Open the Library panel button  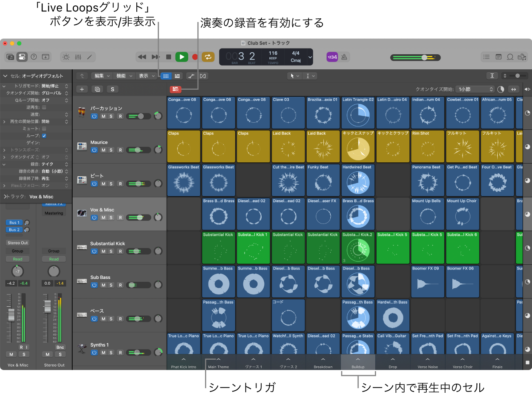click(x=10, y=57)
